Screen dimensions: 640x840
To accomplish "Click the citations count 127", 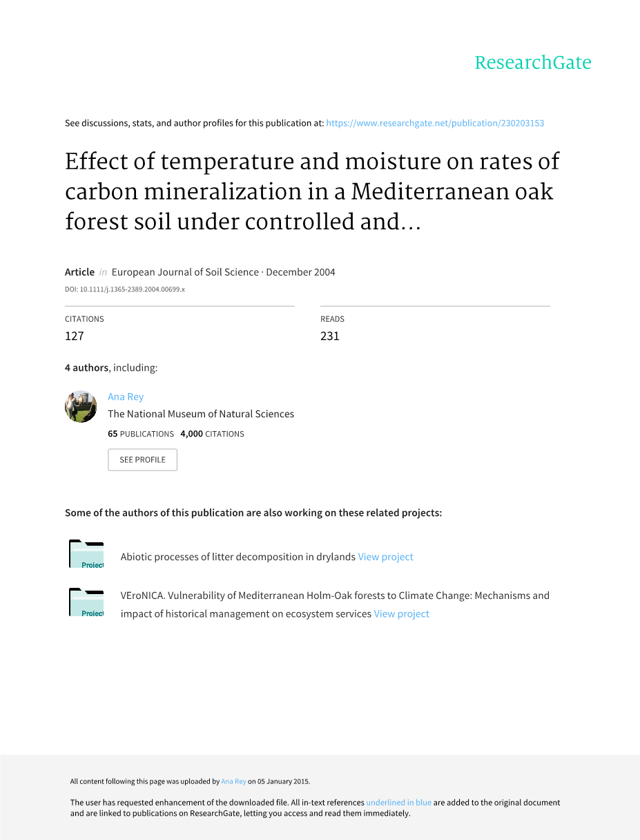I will point(75,336).
